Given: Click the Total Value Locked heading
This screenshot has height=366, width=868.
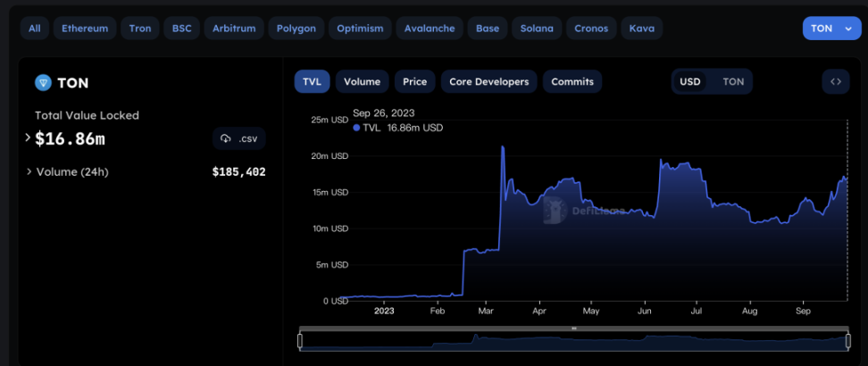Looking at the screenshot, I should [x=87, y=115].
